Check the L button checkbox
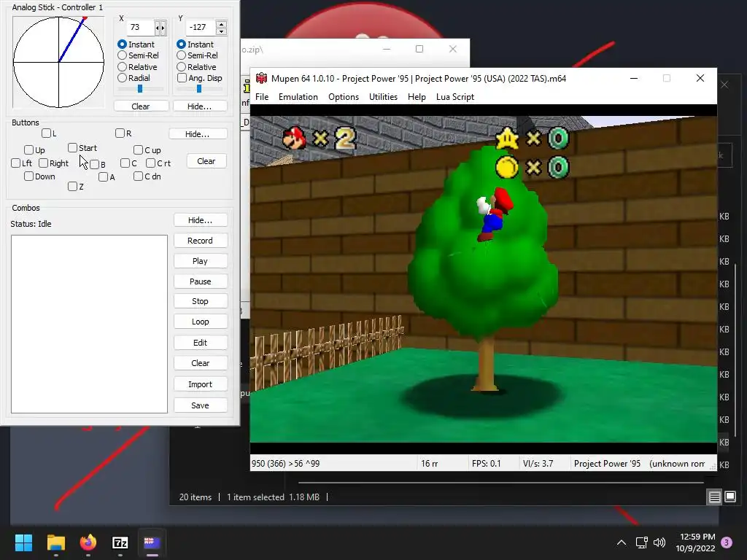The image size is (747, 560). tap(46, 133)
